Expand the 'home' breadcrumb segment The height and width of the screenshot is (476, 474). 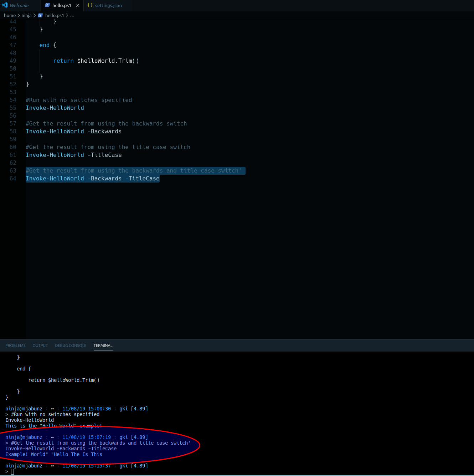tap(10, 15)
